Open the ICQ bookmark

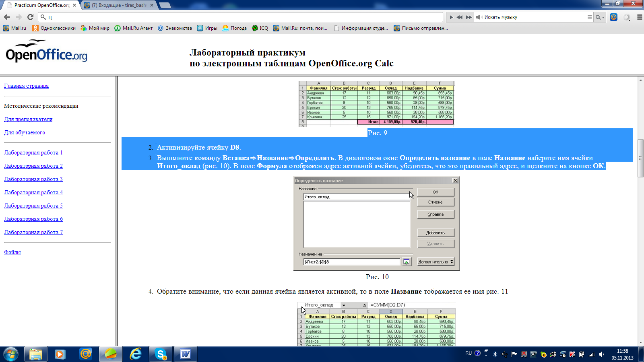pyautogui.click(x=260, y=28)
